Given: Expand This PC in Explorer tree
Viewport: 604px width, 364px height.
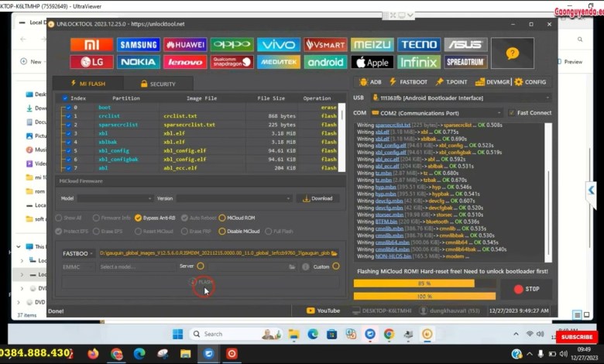Looking at the screenshot, I should 19,246.
